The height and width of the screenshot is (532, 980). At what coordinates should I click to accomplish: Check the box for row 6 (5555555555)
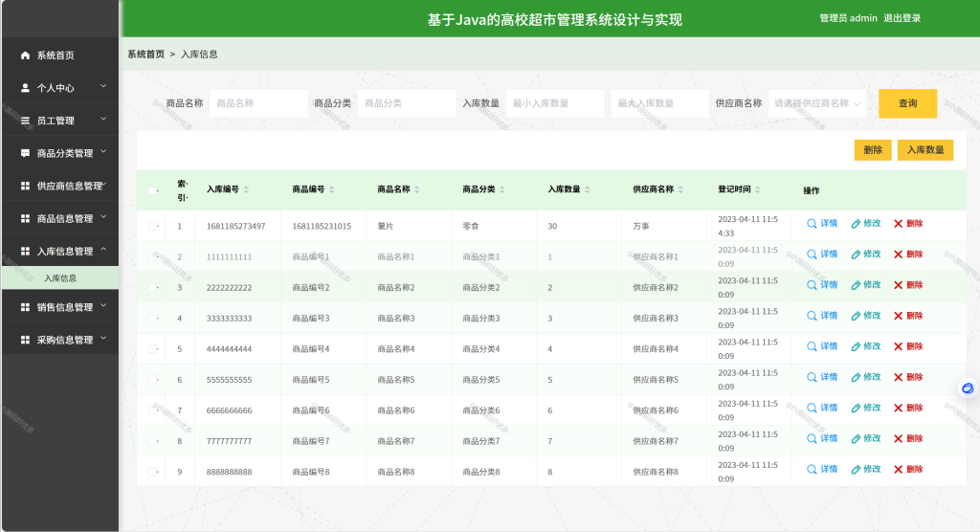(152, 380)
